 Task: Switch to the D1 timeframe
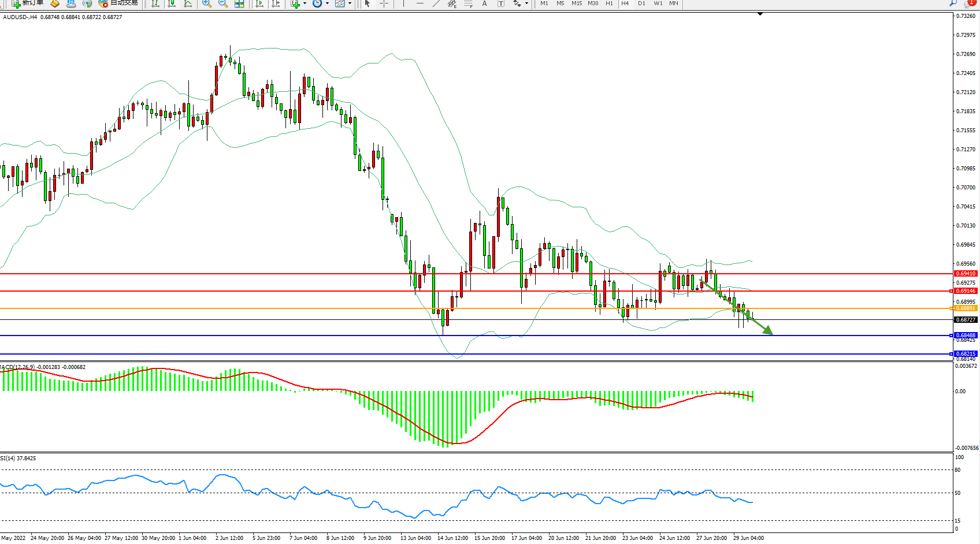(x=641, y=3)
